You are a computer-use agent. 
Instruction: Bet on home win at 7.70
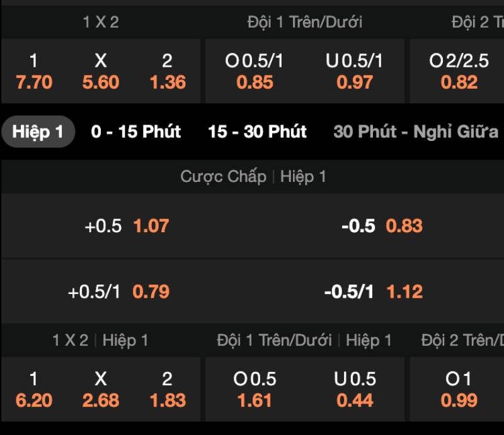34,72
